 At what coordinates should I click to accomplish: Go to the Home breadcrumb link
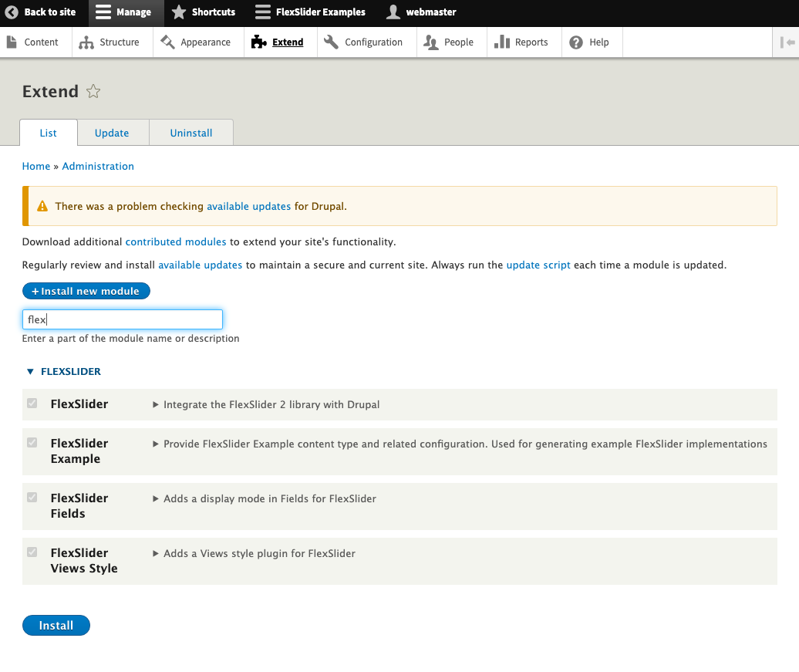36,166
